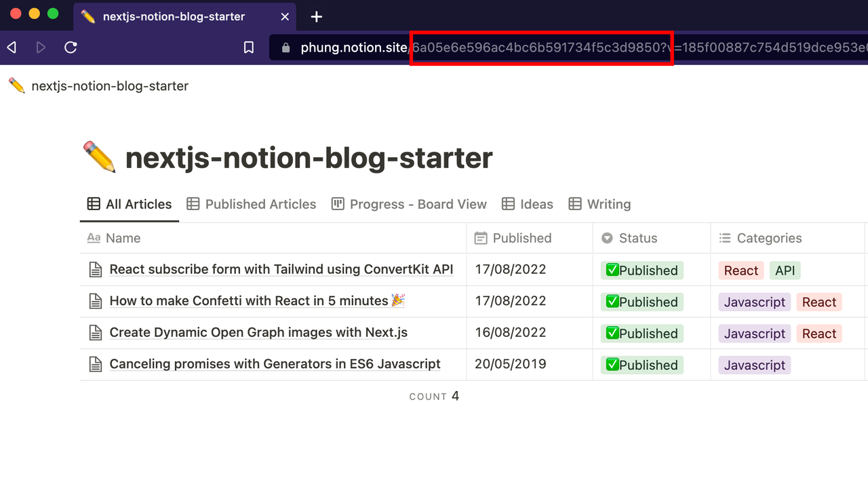This screenshot has width=868, height=488.
Task: Select the 20/05/2019 date cell
Action: (511, 364)
